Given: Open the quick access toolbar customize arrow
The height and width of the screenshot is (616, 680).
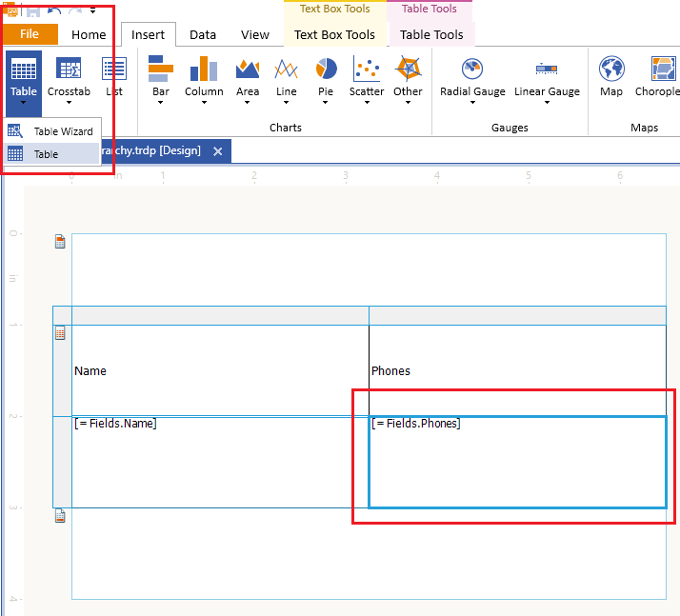Looking at the screenshot, I should click(x=92, y=10).
